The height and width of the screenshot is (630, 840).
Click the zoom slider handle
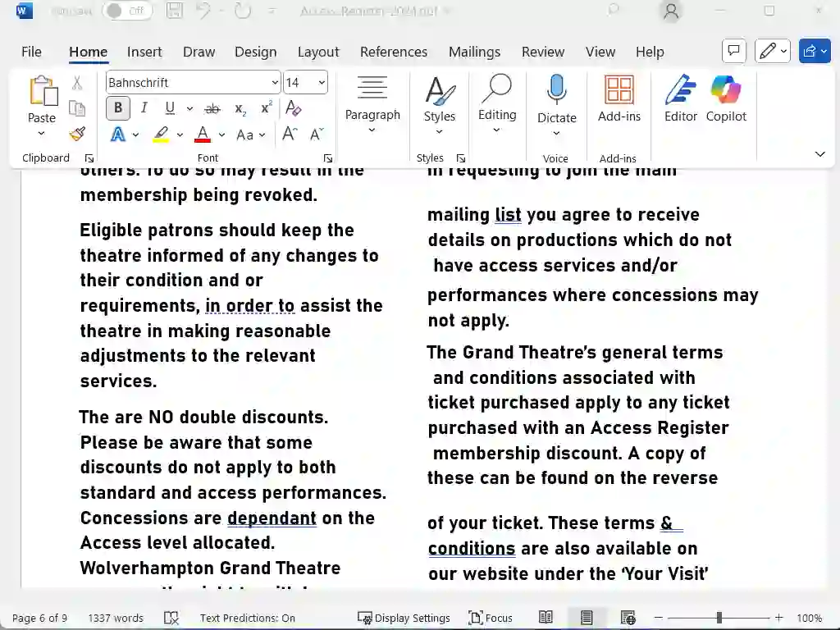point(719,618)
